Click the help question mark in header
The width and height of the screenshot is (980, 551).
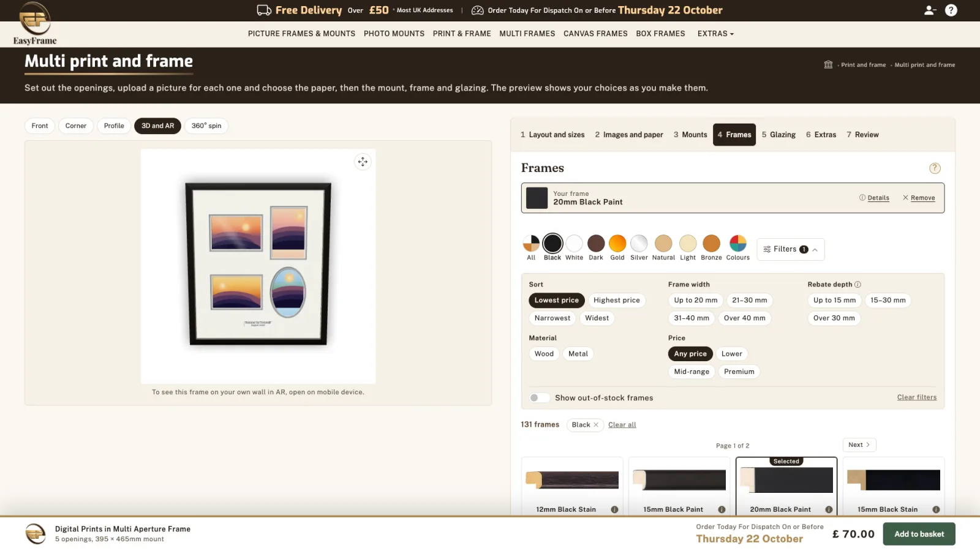tap(951, 10)
